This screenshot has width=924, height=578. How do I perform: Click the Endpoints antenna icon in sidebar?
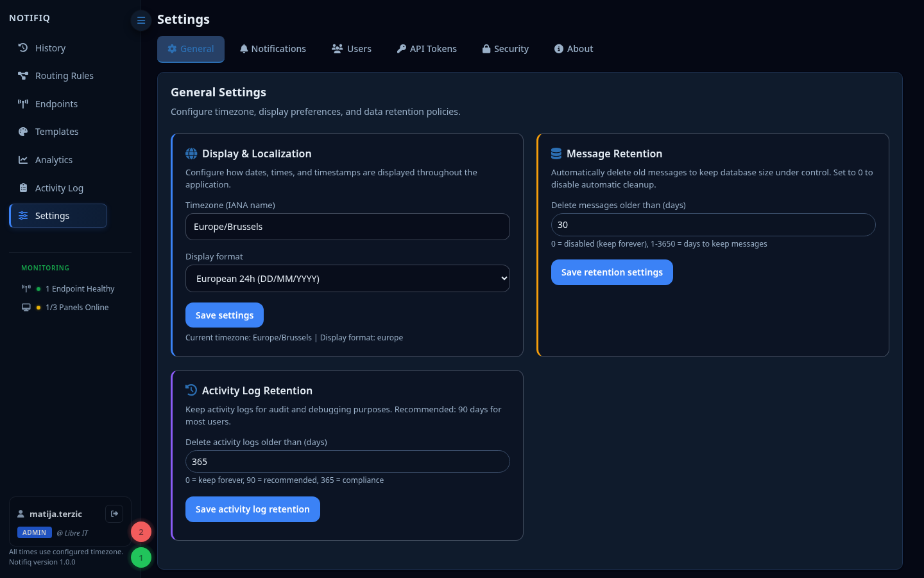[23, 104]
